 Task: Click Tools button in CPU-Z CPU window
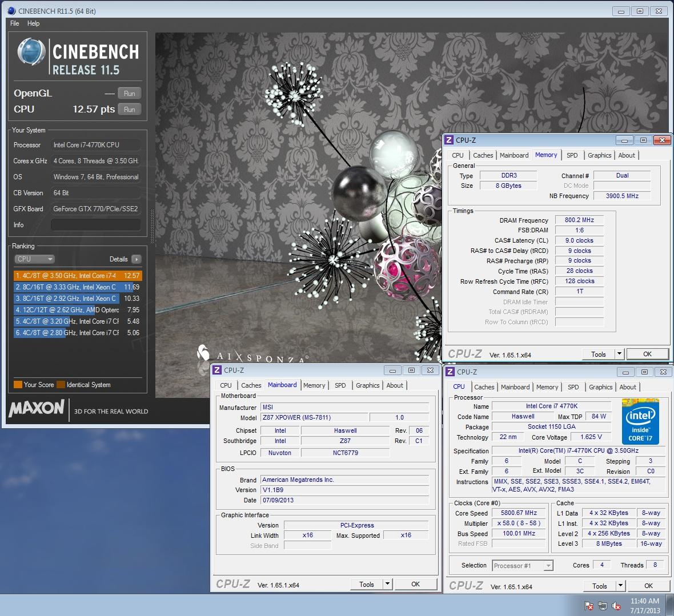[600, 586]
